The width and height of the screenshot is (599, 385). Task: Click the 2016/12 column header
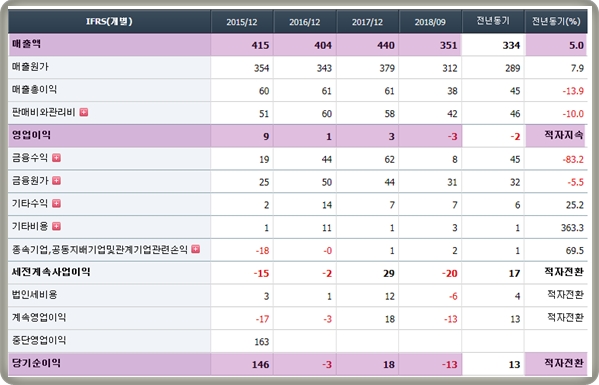click(304, 22)
